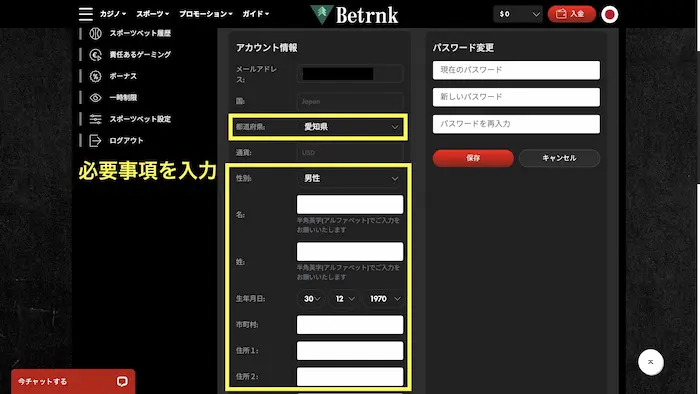Image resolution: width=700 pixels, height=394 pixels.
Task: Open スポーツベット履歴 in the sidebar
Action: click(x=140, y=33)
